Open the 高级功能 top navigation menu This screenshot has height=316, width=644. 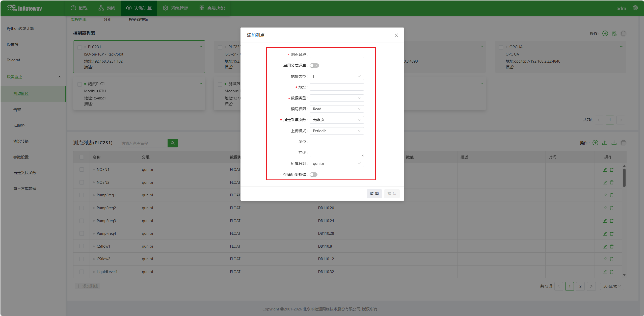coord(212,8)
